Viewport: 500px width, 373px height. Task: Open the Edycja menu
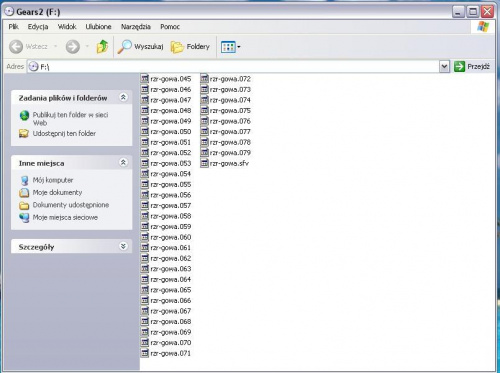(x=38, y=27)
